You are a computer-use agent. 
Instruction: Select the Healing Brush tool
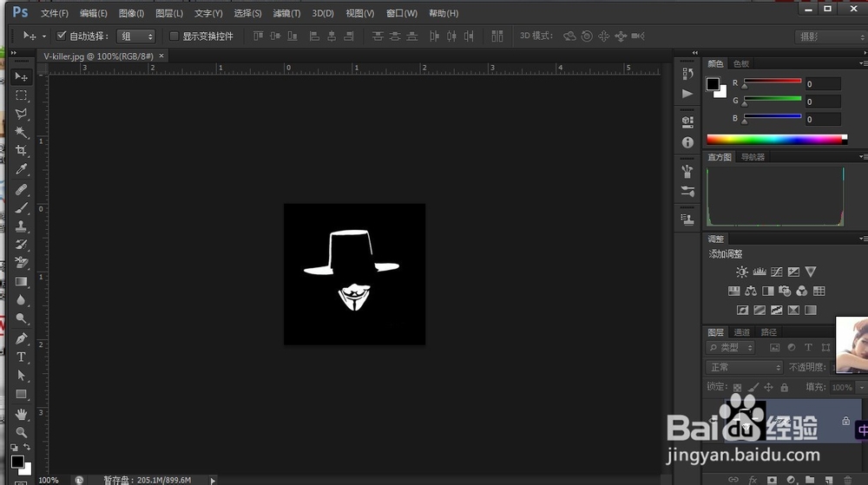coord(21,190)
